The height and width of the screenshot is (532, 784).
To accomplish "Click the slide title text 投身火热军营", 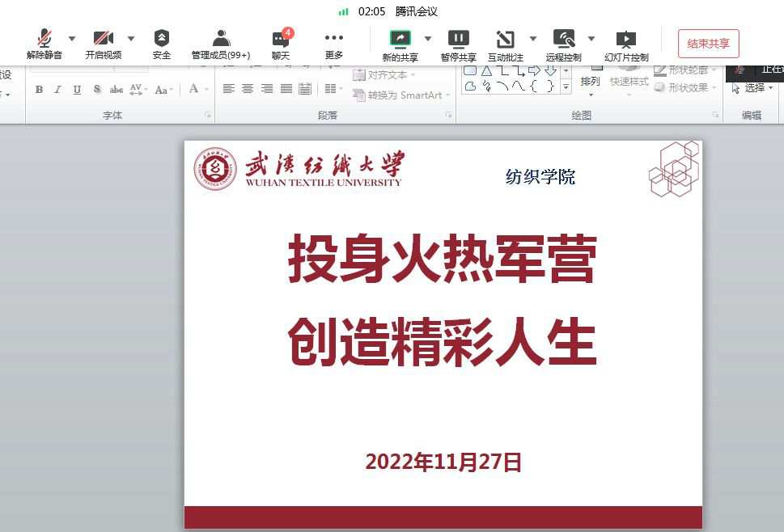I will click(x=443, y=260).
